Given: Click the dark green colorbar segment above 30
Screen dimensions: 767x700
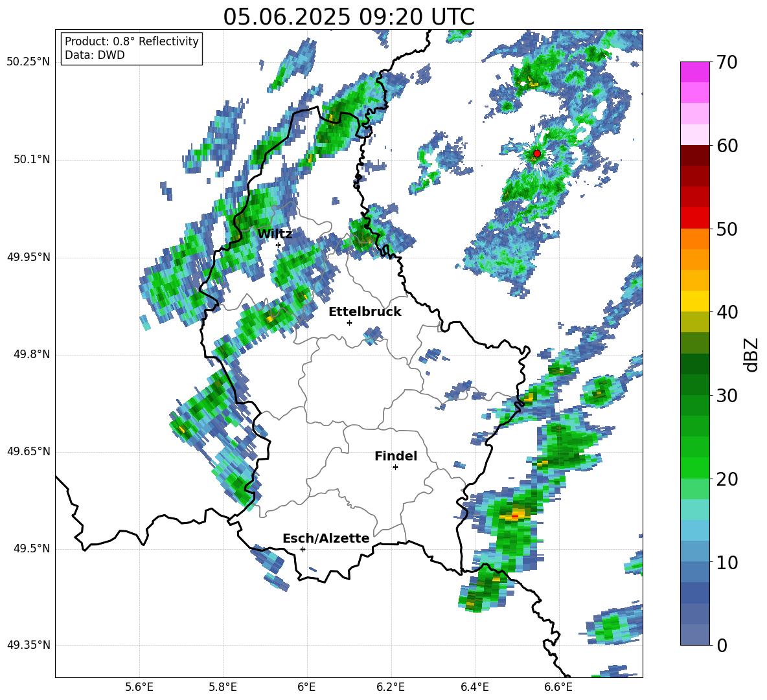Looking at the screenshot, I should click(x=694, y=364).
